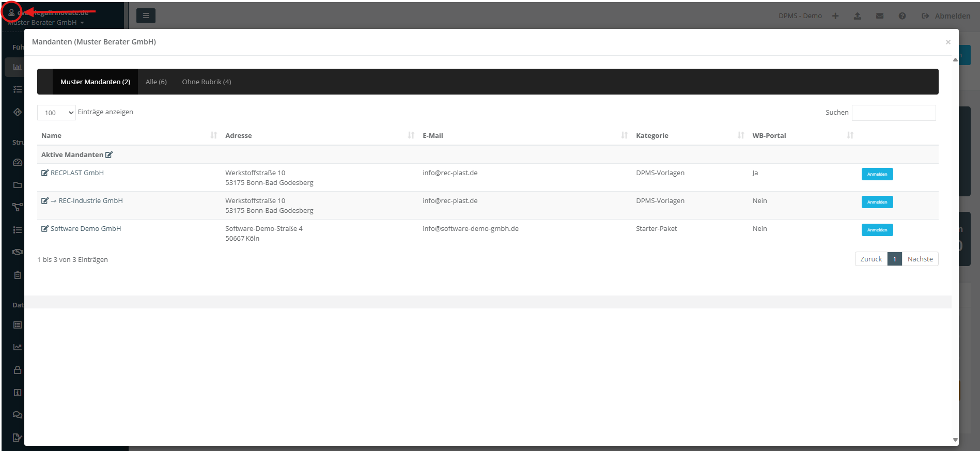The height and width of the screenshot is (451, 980).
Task: Click edit icon next to Aktive Mandanten
Action: pyautogui.click(x=109, y=155)
